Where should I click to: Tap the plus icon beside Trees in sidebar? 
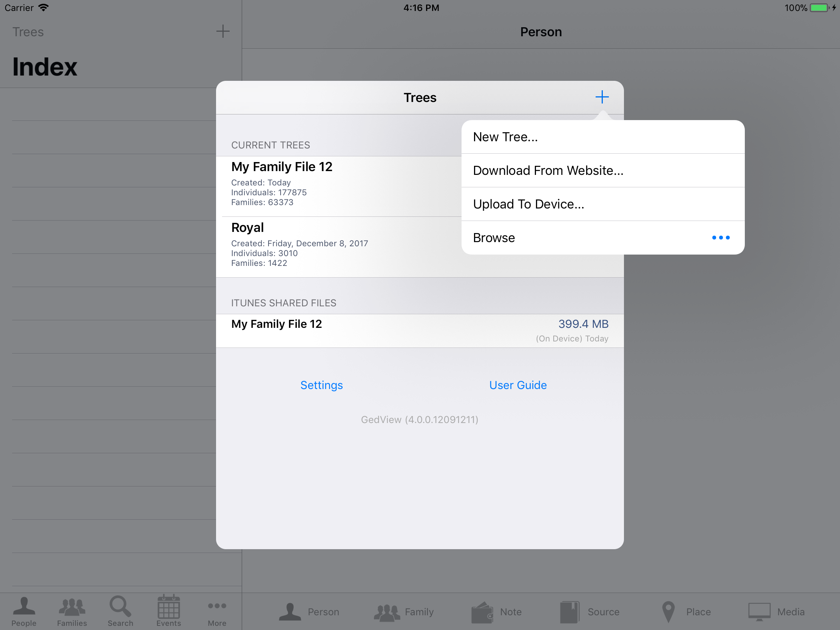[222, 31]
